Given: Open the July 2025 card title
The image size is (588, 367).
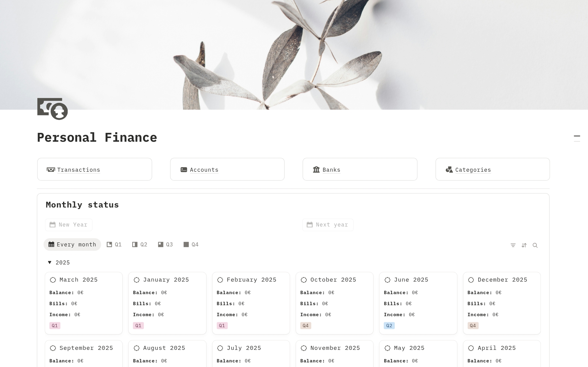Looking at the screenshot, I should pyautogui.click(x=244, y=348).
